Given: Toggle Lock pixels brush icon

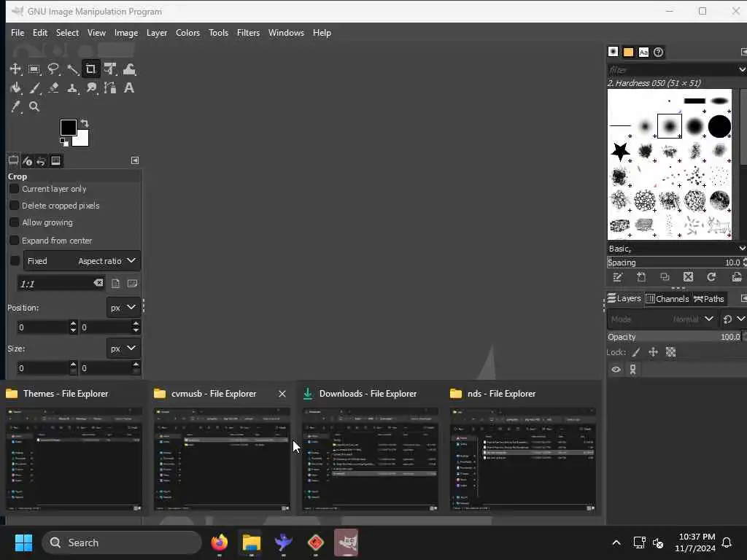Looking at the screenshot, I should [636, 352].
